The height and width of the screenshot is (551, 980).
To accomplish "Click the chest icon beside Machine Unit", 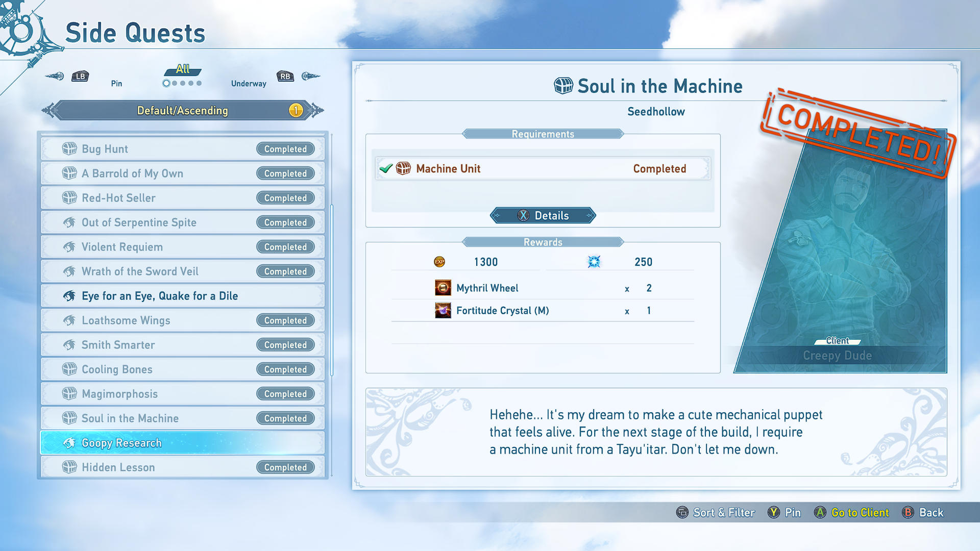I will click(x=403, y=168).
